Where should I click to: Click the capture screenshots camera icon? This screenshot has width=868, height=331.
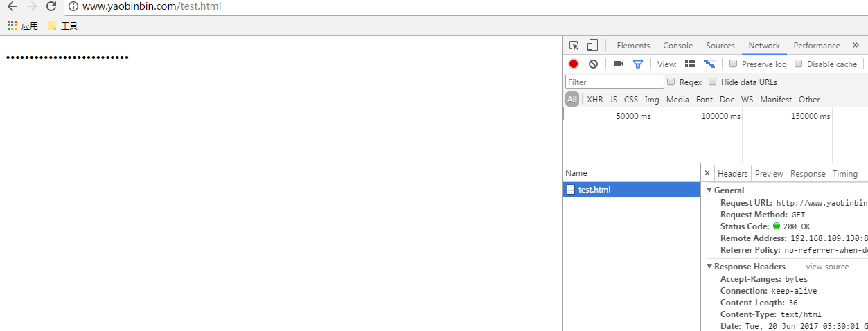point(619,64)
